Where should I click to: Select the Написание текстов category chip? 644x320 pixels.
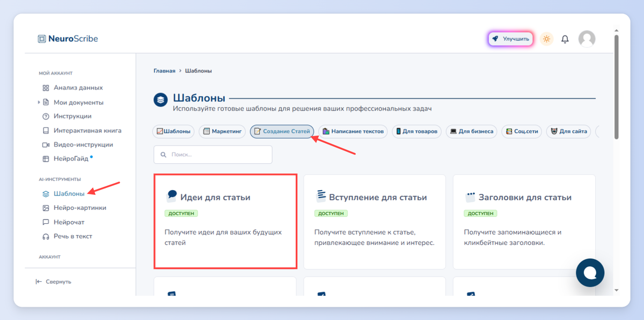(x=353, y=131)
